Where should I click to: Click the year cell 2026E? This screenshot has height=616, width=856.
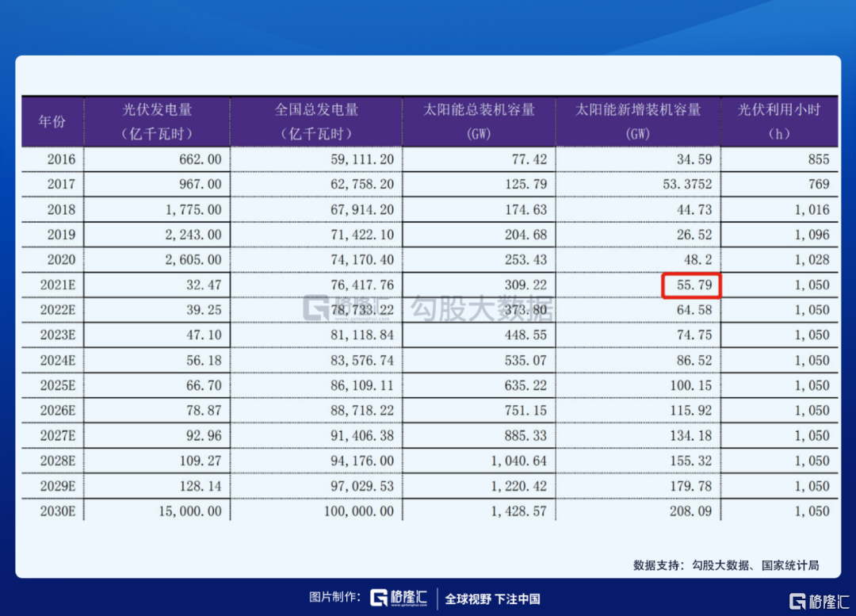58,411
